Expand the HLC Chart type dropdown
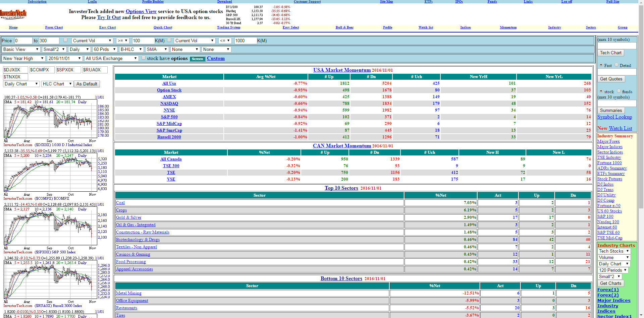 57,84
